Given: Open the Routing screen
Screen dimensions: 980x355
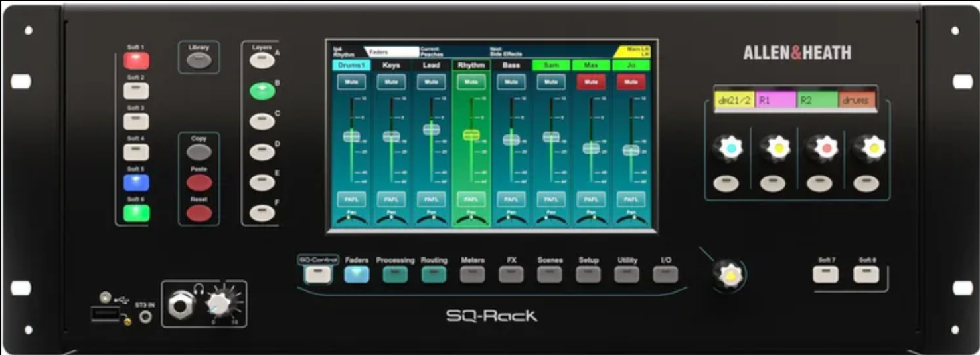Looking at the screenshot, I should pos(434,274).
